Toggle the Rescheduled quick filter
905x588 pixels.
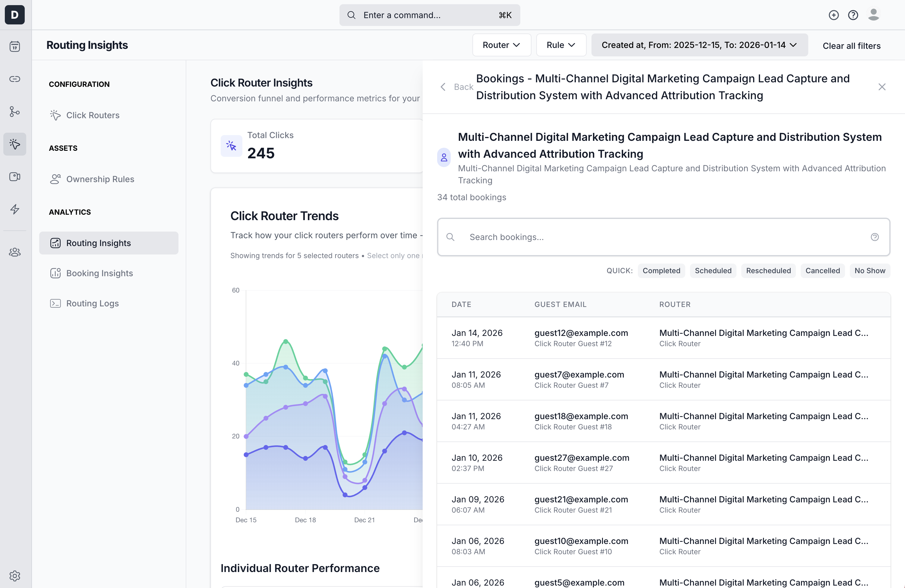pos(768,270)
